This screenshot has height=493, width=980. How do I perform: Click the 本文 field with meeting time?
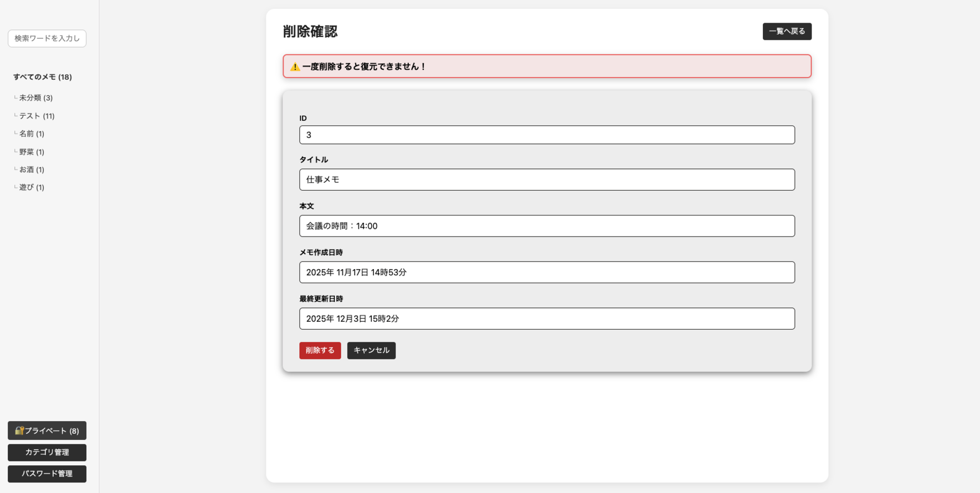(547, 226)
